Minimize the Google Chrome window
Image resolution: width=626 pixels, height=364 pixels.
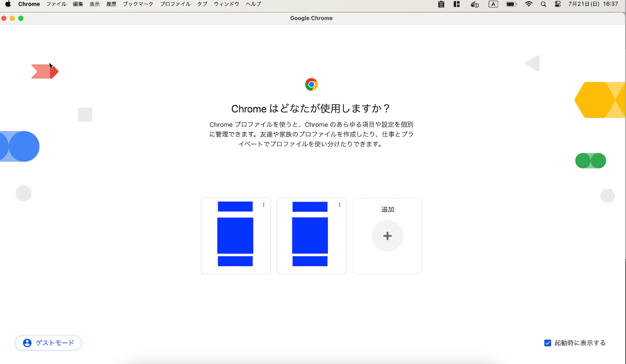click(x=13, y=18)
